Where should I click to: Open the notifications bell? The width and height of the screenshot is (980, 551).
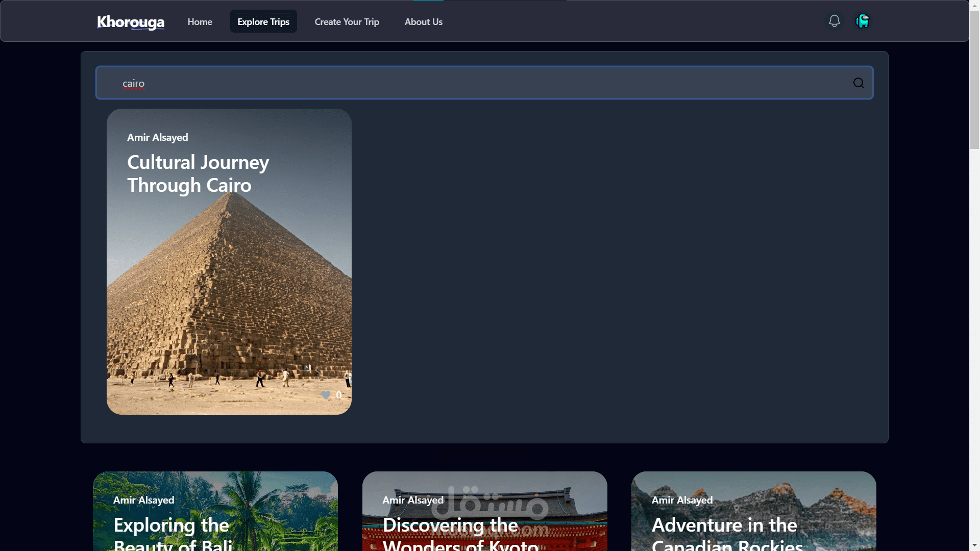tap(834, 21)
